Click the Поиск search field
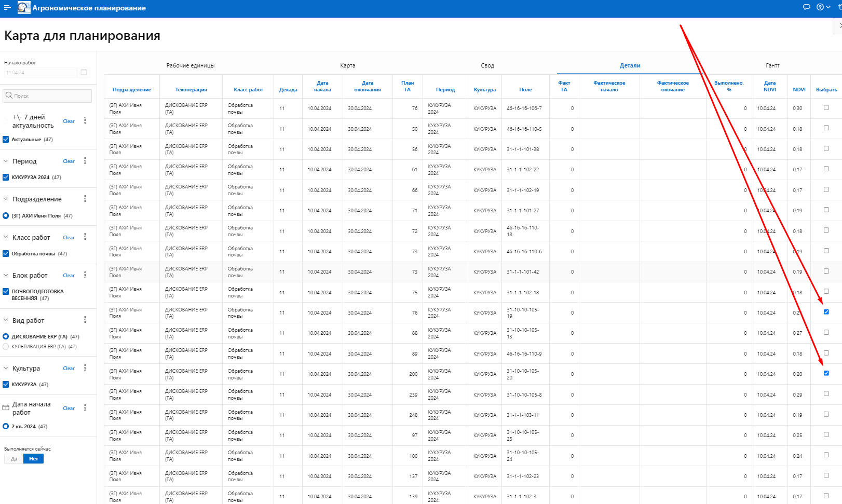 pos(48,96)
